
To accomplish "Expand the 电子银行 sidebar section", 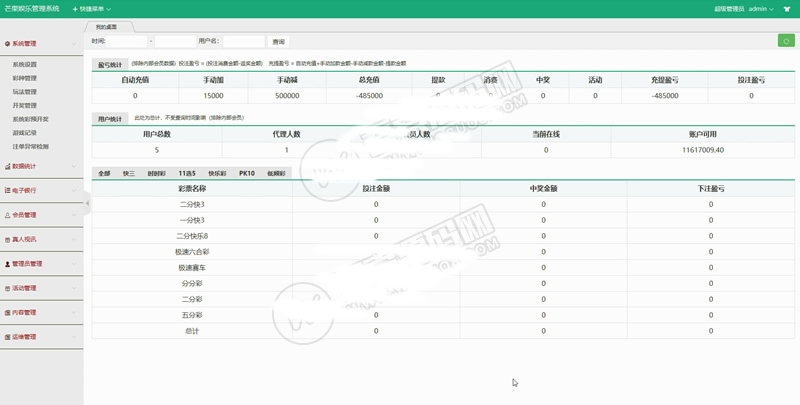I will click(x=40, y=190).
